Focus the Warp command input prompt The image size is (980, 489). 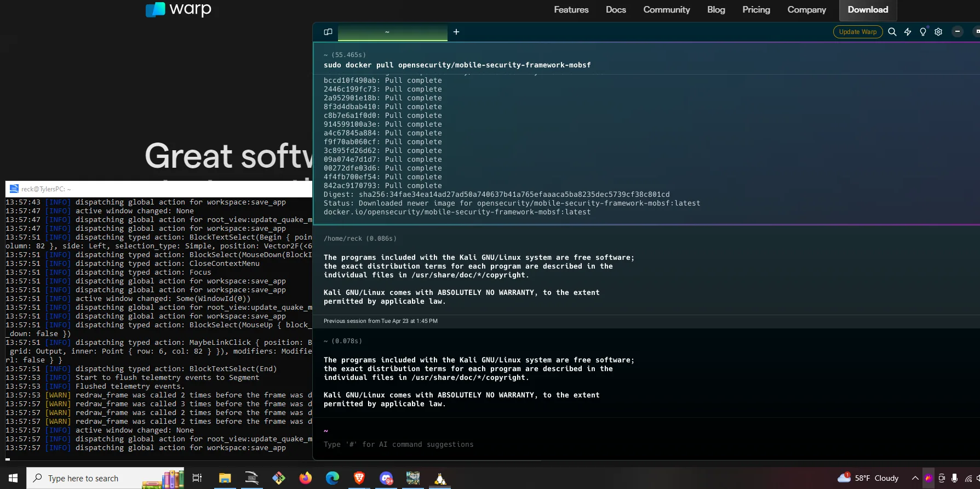(x=398, y=445)
